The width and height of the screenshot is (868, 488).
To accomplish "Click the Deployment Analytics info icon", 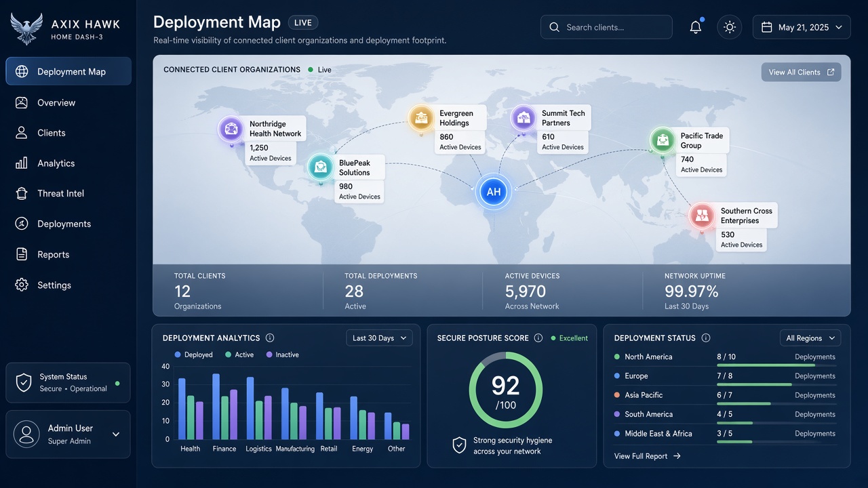I will pyautogui.click(x=270, y=338).
